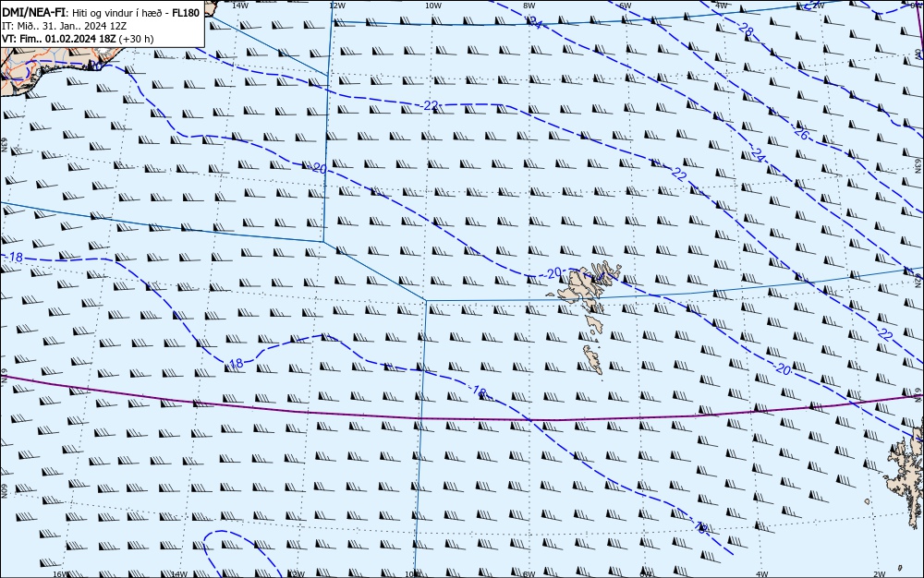924x578 pixels.
Task: Click the 16W longitude label
Action: (60, 574)
